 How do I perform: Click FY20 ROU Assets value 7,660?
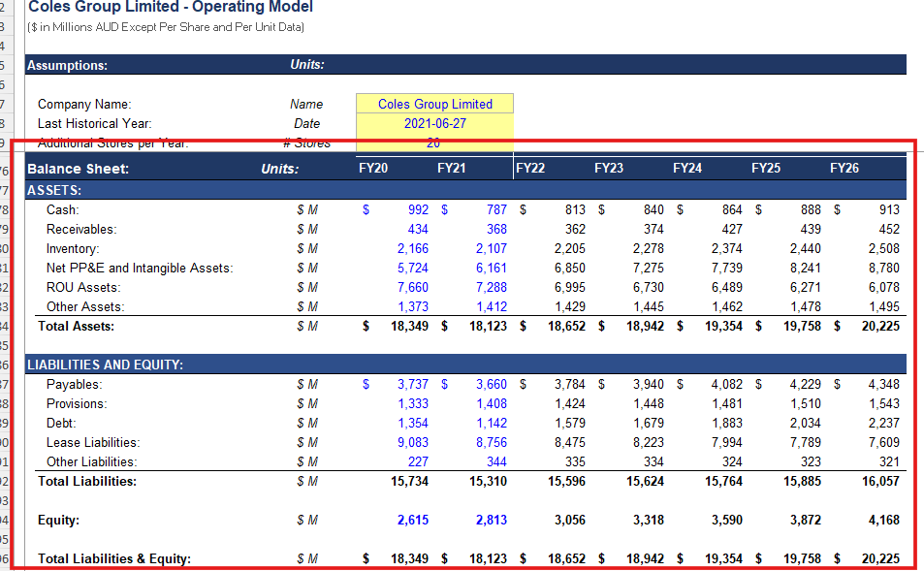coord(412,288)
